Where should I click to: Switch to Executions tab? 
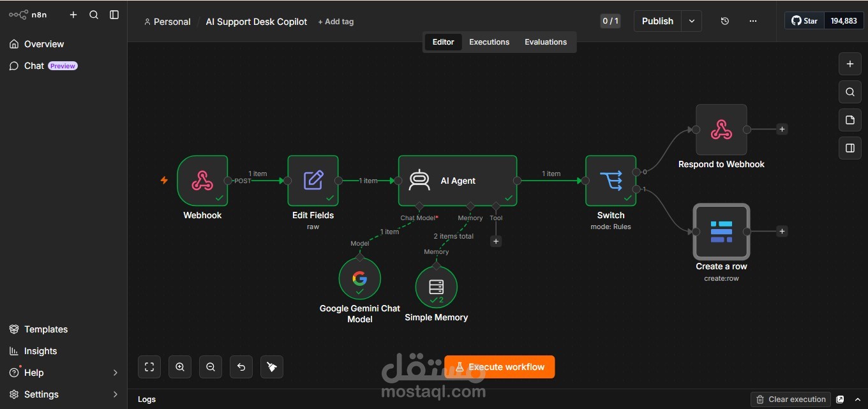(490, 42)
